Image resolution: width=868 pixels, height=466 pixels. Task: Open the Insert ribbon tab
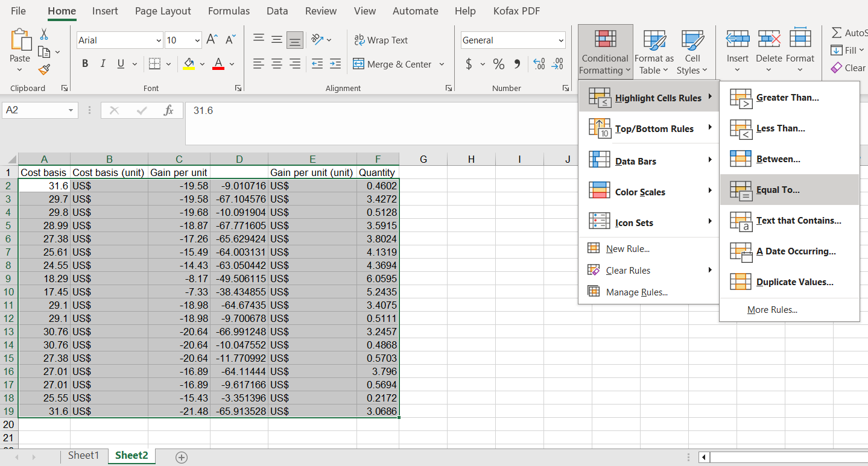tap(105, 11)
